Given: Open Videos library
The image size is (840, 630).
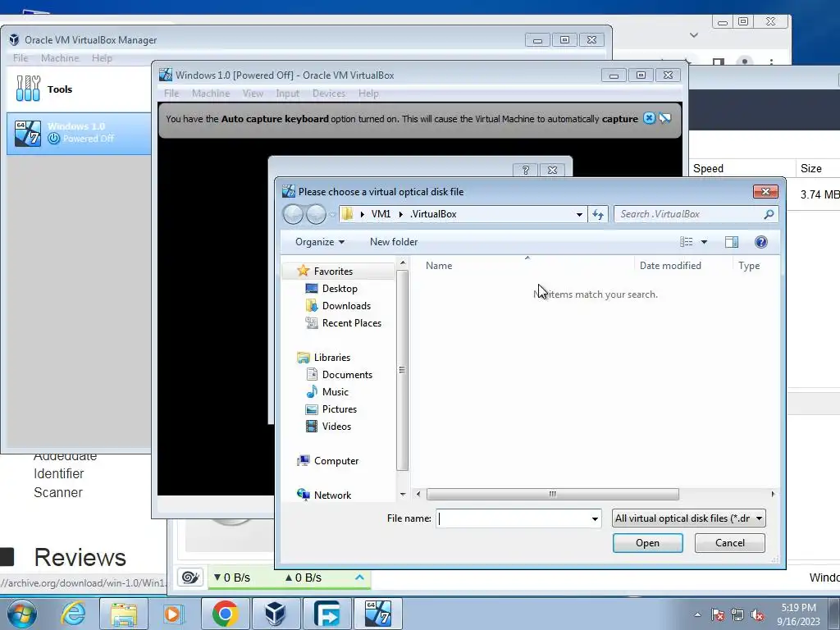Looking at the screenshot, I should point(336,427).
